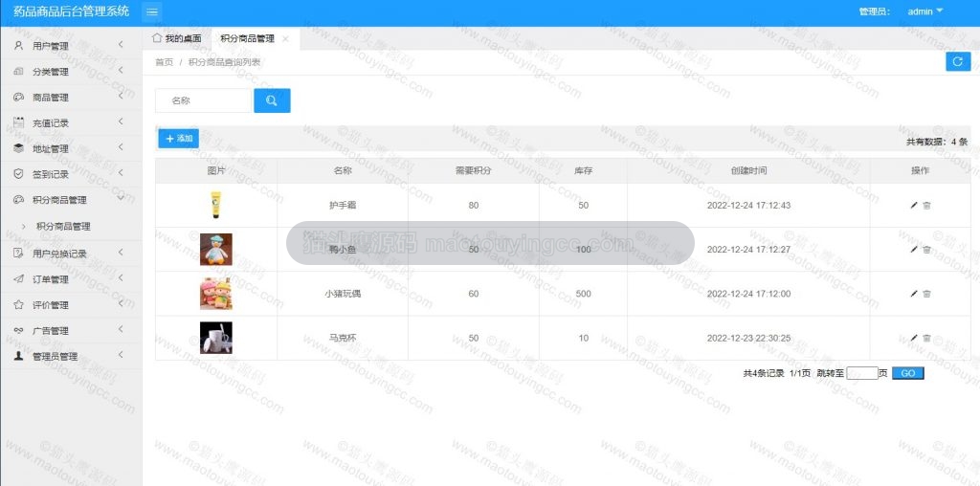Screen dimensions: 980x486
Task: Expand the 用户管理 menu chevron
Action: click(121, 44)
